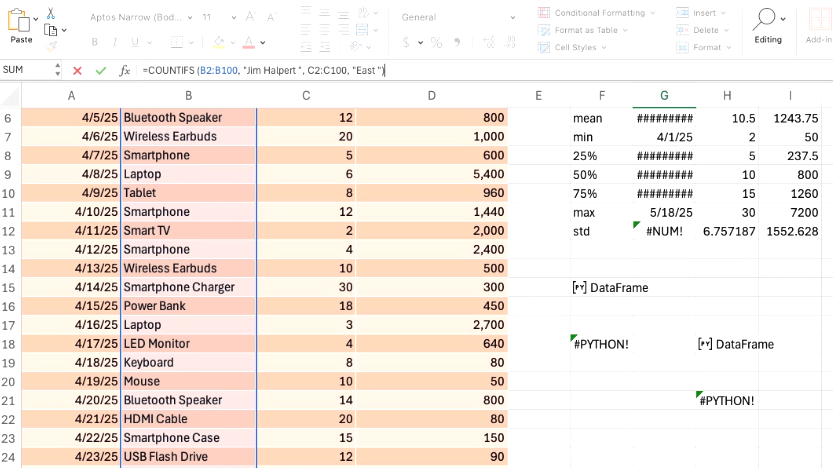Open the font color dropdown arrow
This screenshot has height=468, width=833.
coord(262,42)
